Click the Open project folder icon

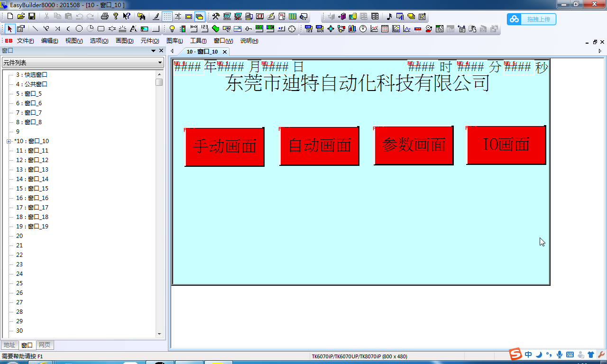(x=20, y=16)
